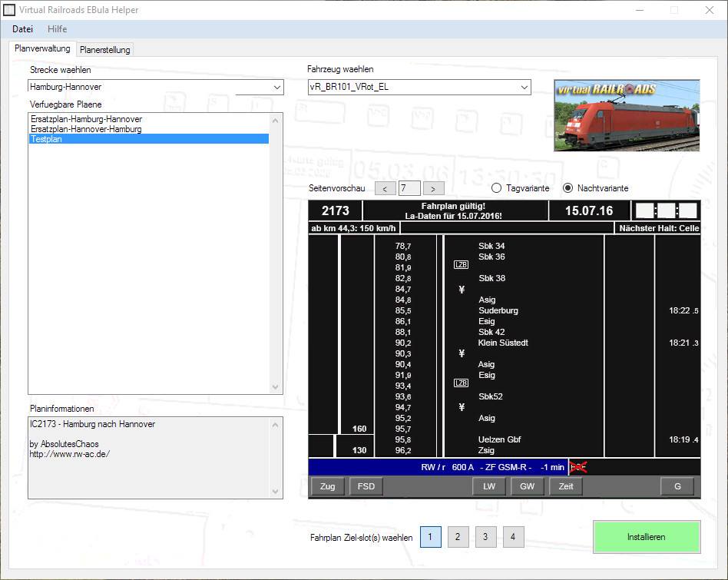The image size is (728, 580).
Task: Click the page number field showing 7
Action: [409, 188]
